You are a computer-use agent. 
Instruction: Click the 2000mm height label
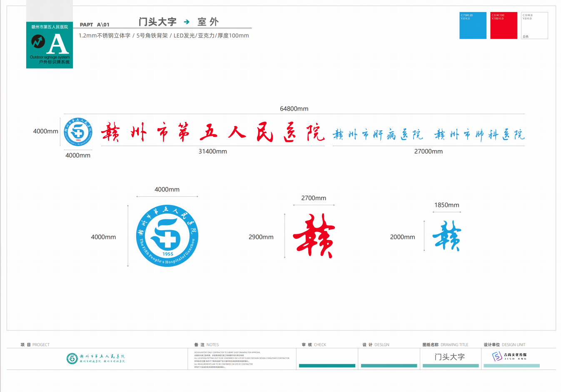[402, 237]
